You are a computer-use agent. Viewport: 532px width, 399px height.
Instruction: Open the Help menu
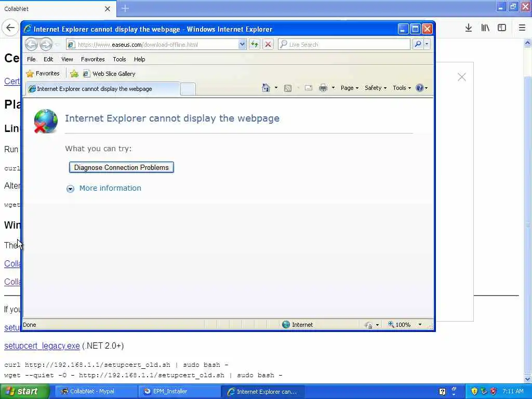139,59
